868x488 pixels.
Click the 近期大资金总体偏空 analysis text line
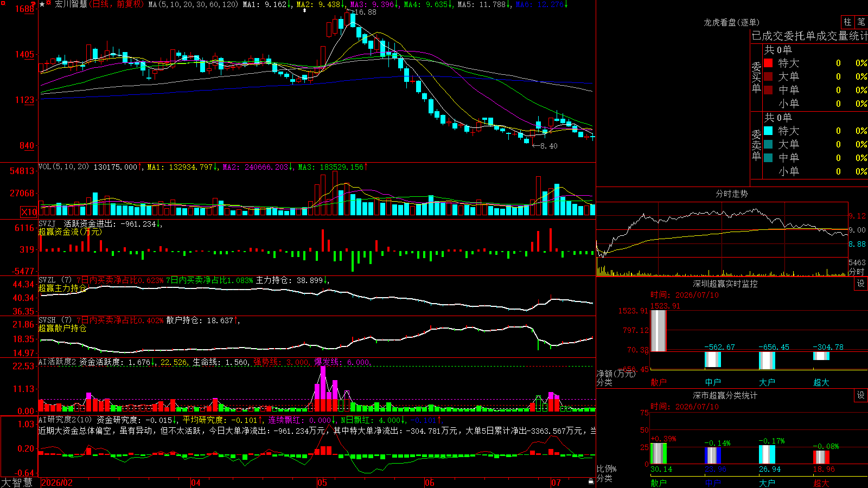[x=317, y=431]
